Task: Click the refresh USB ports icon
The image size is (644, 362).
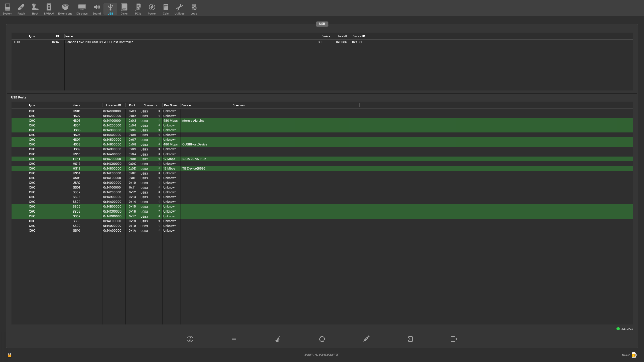Action: (322, 339)
